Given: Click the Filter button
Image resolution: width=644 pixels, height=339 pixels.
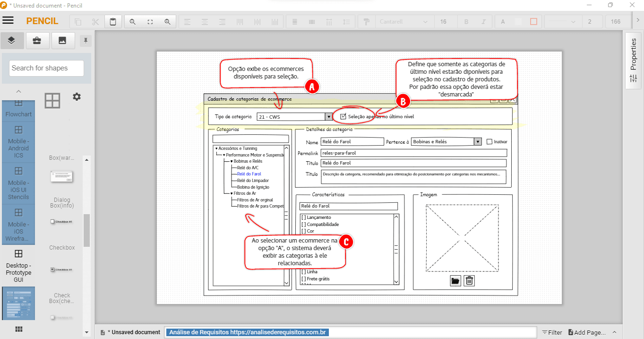Looking at the screenshot, I should 552,332.
